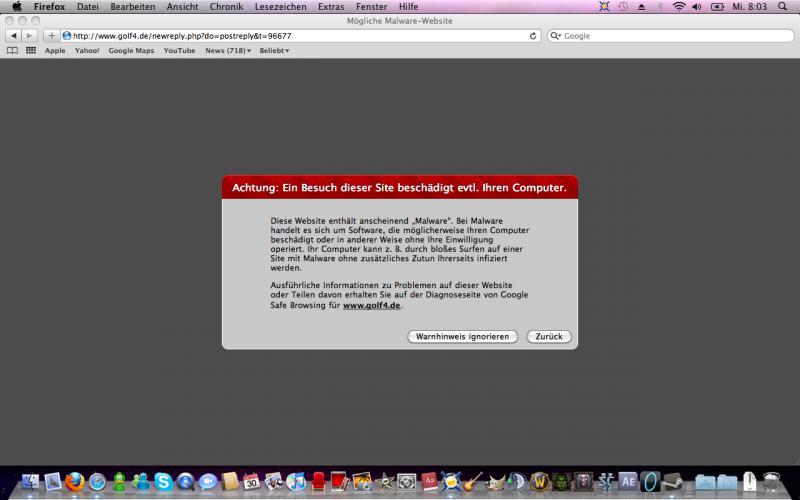Image resolution: width=800 pixels, height=500 pixels.
Task: Click the Warnhinweis ignorieren button
Action: [x=462, y=337]
